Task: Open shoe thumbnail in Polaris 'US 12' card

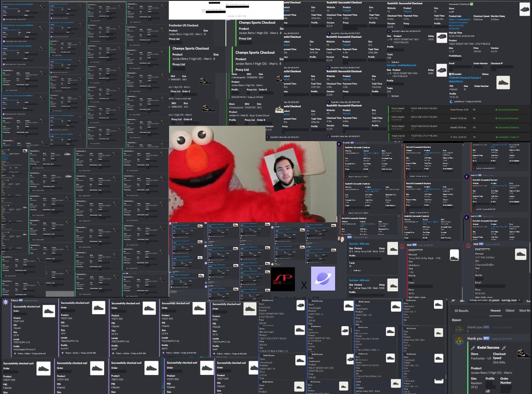Action: point(250,309)
